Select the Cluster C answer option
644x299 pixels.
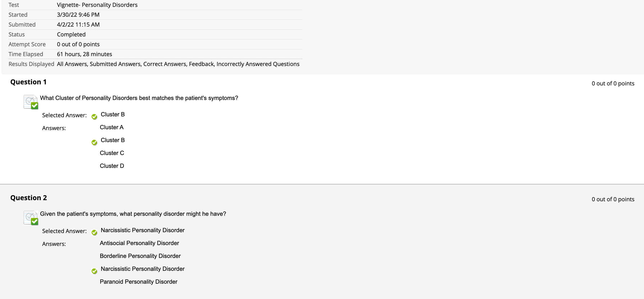[x=112, y=153]
